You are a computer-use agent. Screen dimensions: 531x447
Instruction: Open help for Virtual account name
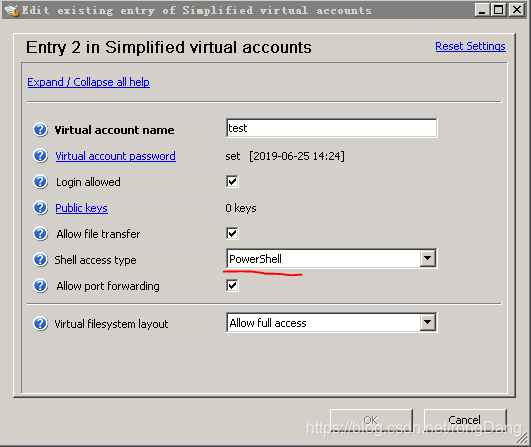pos(40,130)
